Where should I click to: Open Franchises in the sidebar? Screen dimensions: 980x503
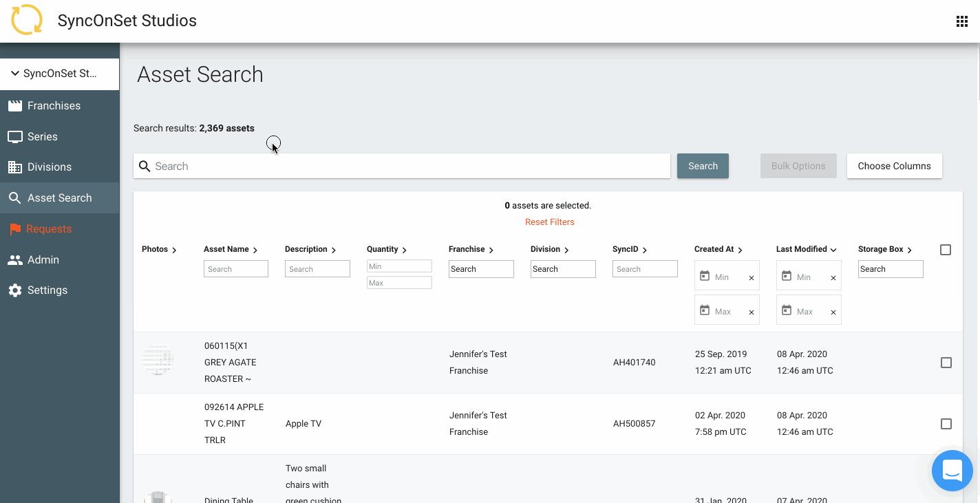pyautogui.click(x=59, y=105)
